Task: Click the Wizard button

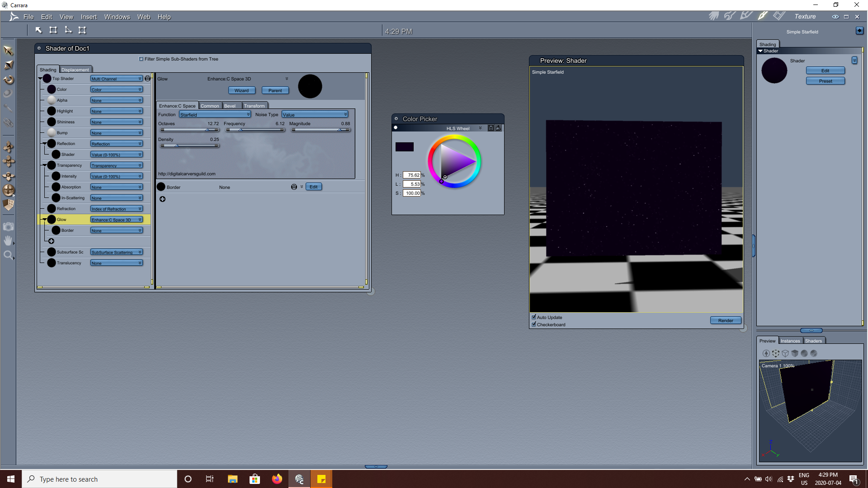Action: [241, 90]
